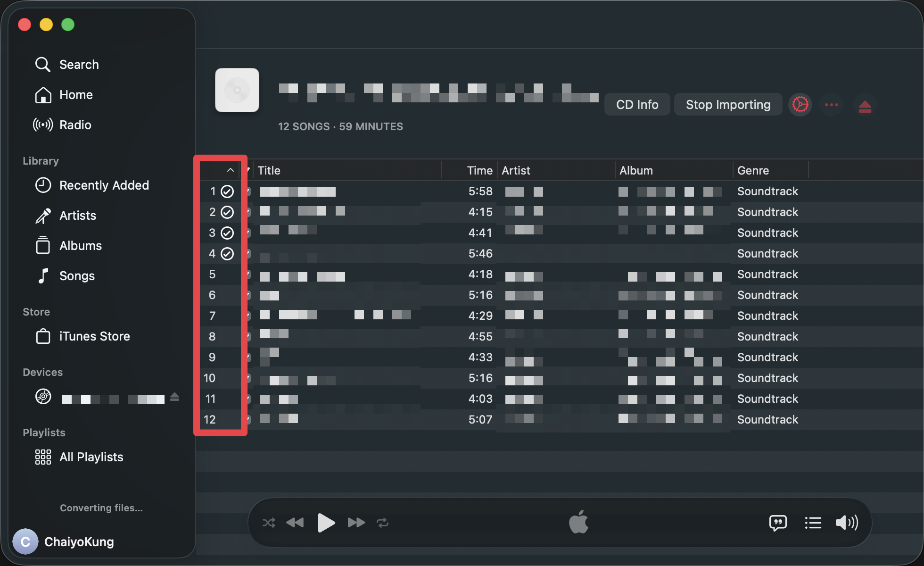Click the CD Info button
Screen dimensions: 924x566
click(637, 105)
